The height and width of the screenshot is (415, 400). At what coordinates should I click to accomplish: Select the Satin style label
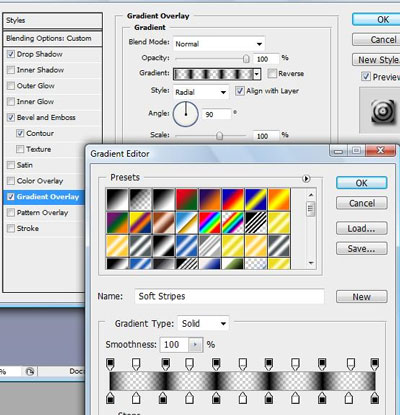tap(25, 165)
